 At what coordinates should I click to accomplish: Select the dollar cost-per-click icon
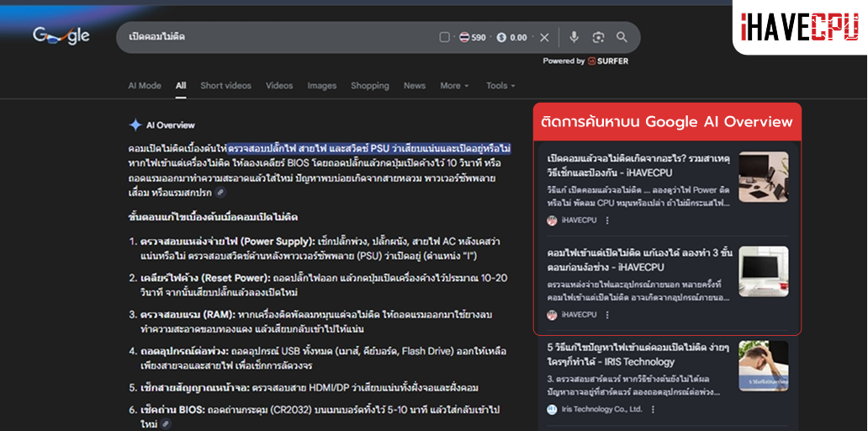point(501,37)
